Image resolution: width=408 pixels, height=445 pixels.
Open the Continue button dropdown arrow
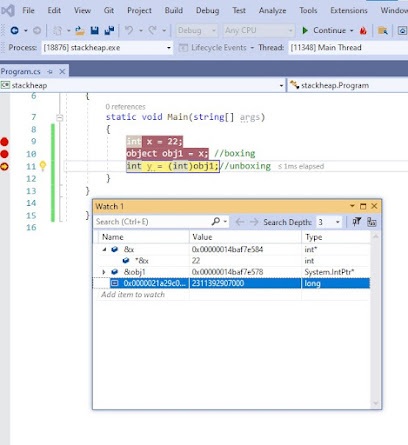click(352, 31)
